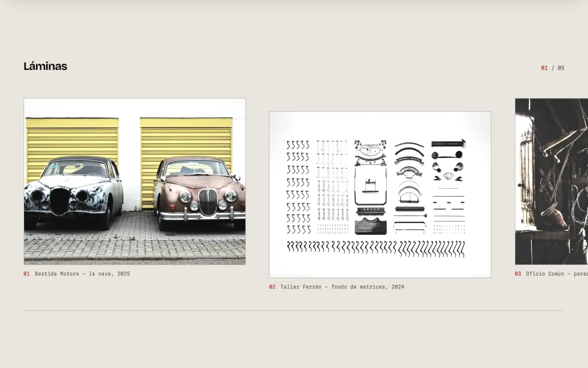This screenshot has width=588, height=368.
Task: Click the red '01' index before Bastida Motors
Action: (x=27, y=274)
